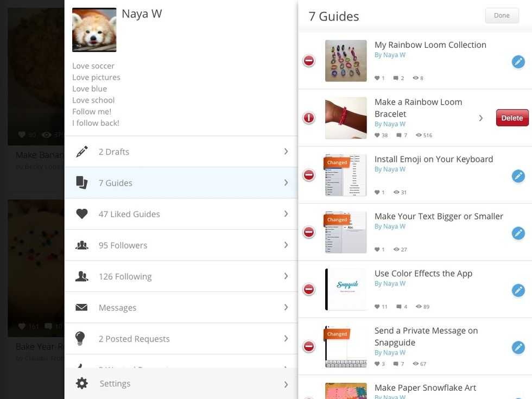
Task: Expand the 126 Following row chevron
Action: point(286,276)
